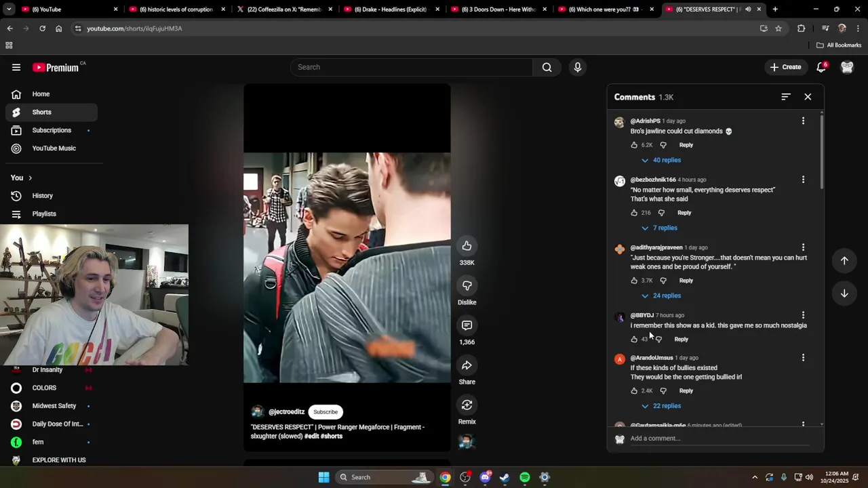The image size is (868, 488).
Task: Reply to @BBYDJ comment
Action: tap(681, 339)
